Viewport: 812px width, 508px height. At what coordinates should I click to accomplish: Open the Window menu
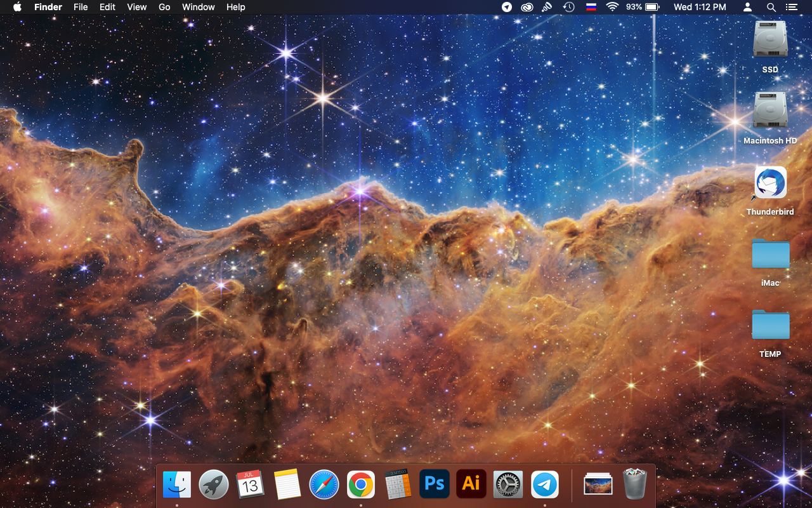point(198,7)
